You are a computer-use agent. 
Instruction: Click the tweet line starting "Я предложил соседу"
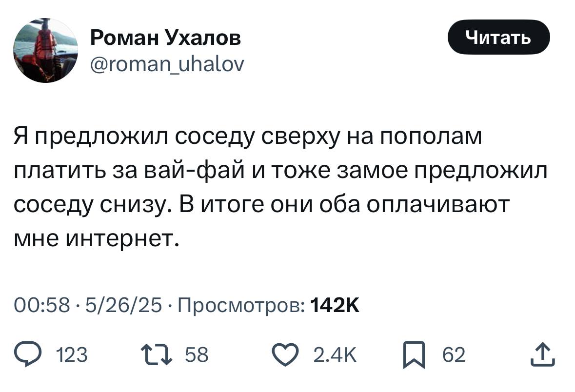[x=248, y=137]
